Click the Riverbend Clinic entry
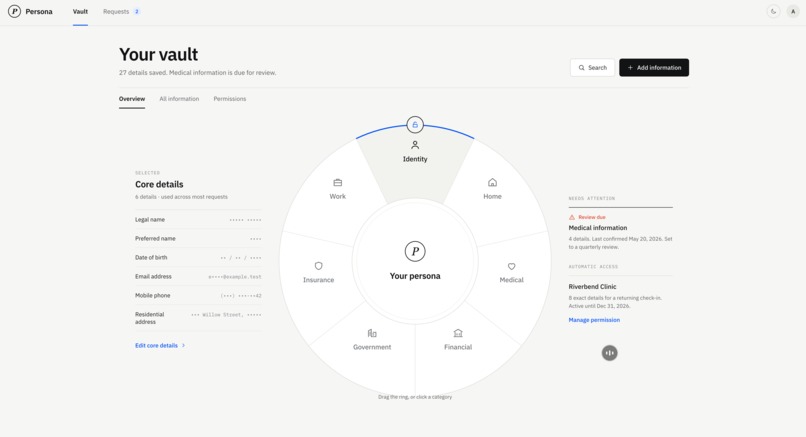This screenshot has height=437, width=806. (592, 287)
